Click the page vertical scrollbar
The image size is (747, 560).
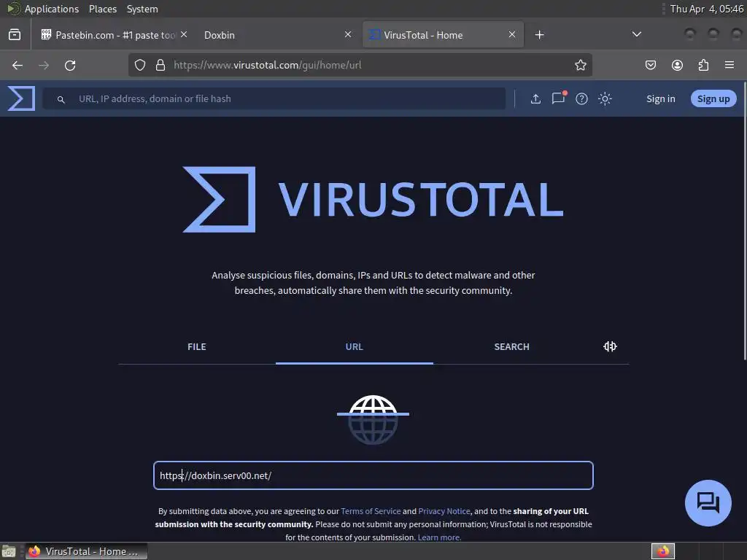(744, 222)
